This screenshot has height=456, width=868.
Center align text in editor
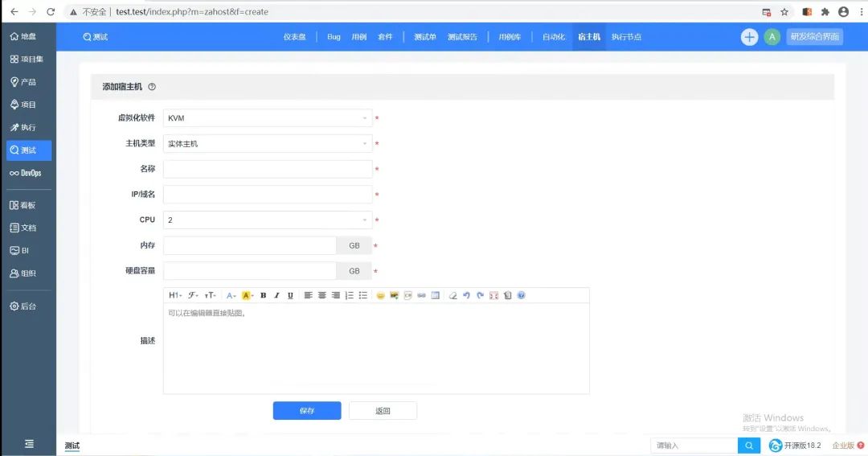tap(322, 295)
